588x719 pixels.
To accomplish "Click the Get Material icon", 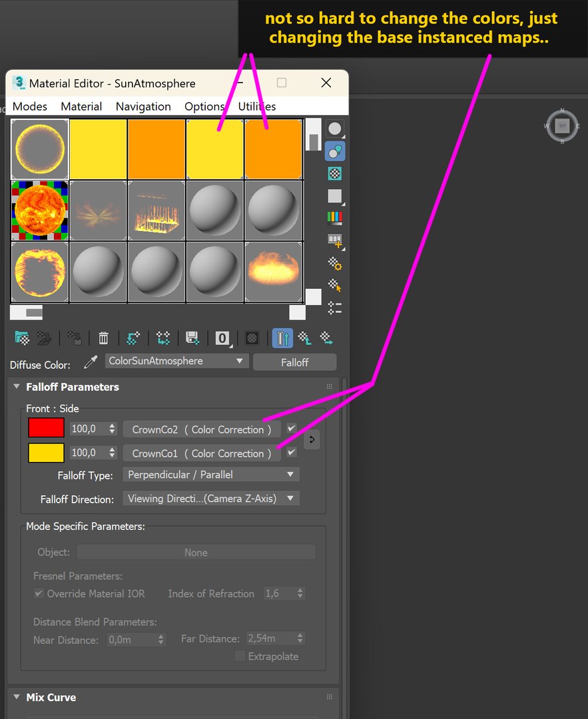I will (x=21, y=338).
